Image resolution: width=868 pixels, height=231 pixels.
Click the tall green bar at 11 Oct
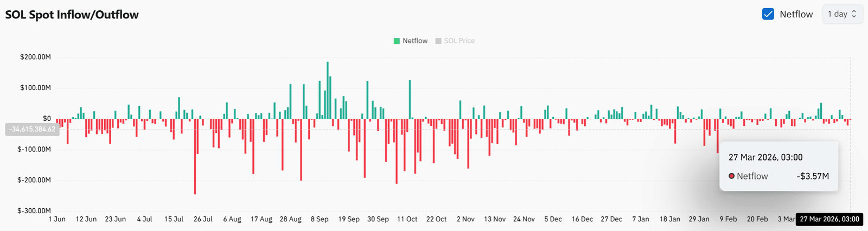(x=410, y=99)
